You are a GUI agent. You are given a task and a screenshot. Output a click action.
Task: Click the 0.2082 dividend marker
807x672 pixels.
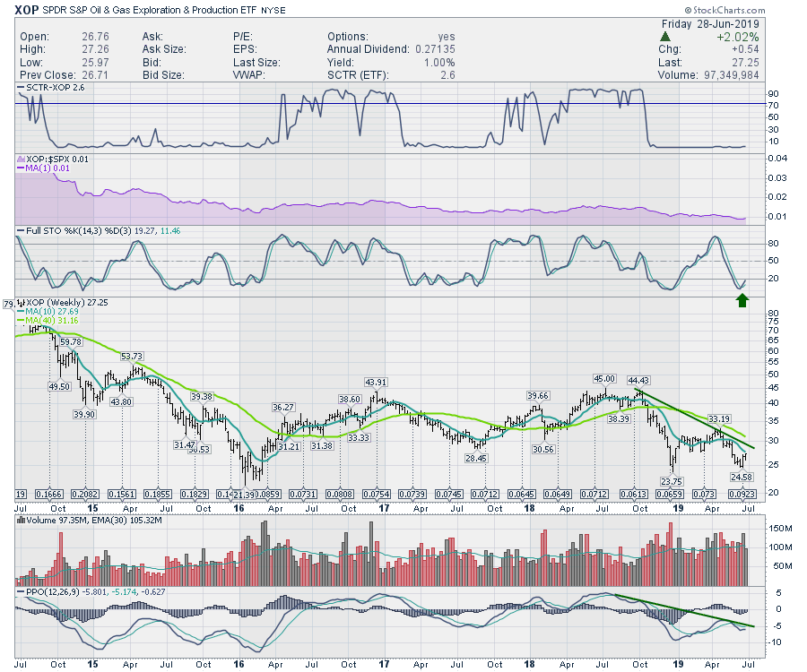(85, 494)
